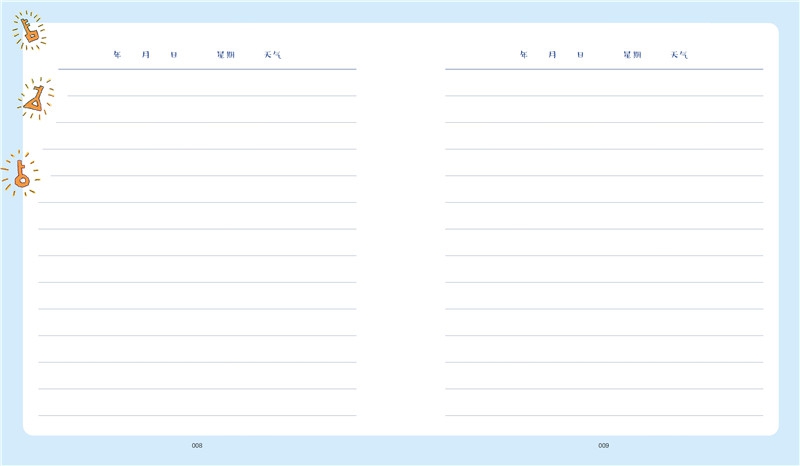
Task: Click the 月 label on page 008
Action: coord(146,55)
